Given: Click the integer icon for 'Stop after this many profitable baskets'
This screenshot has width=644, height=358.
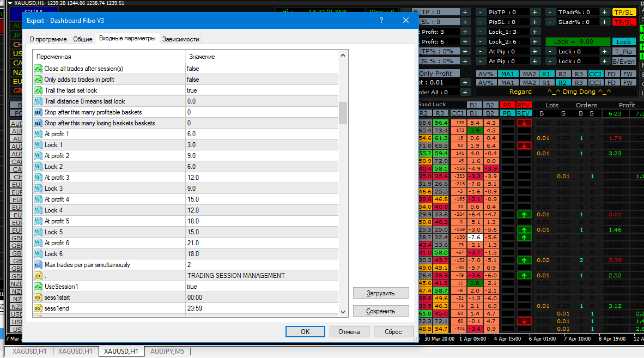Looking at the screenshot, I should coord(38,112).
